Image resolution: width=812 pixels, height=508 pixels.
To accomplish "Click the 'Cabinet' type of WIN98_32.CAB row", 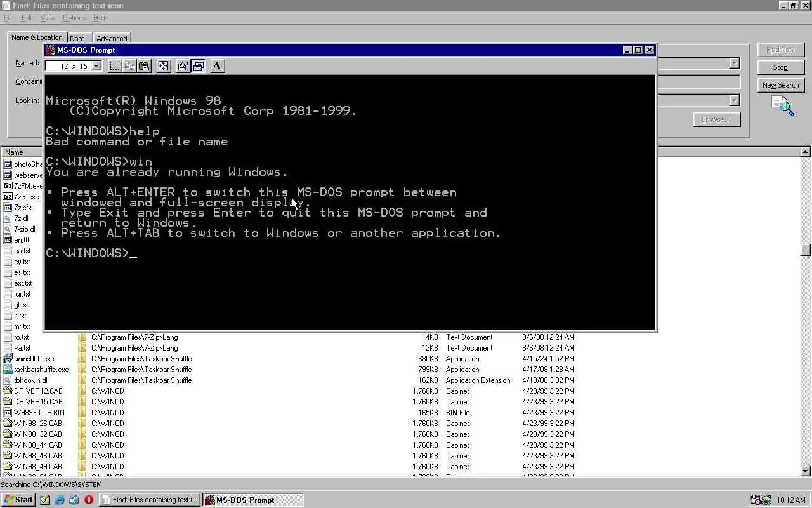I will (x=457, y=434).
